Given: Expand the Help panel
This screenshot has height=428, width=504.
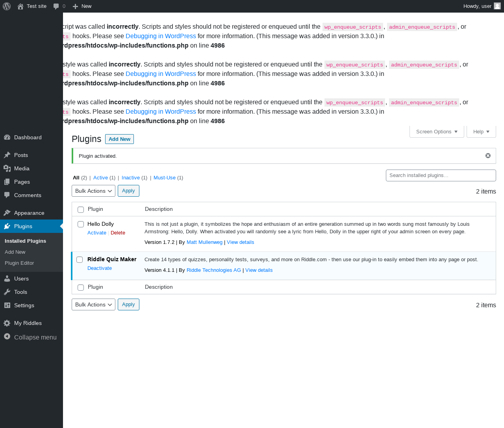Looking at the screenshot, I should pos(481,132).
